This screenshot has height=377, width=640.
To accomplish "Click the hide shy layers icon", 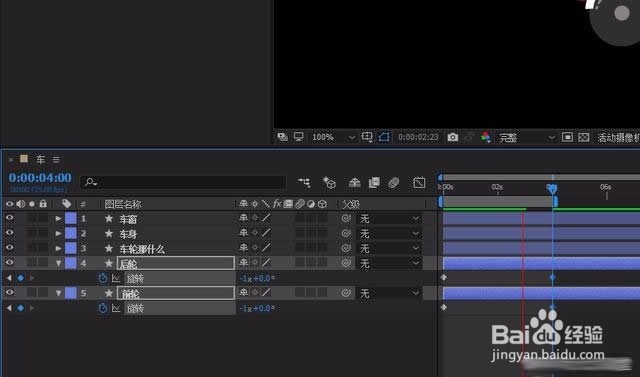I will click(x=354, y=182).
